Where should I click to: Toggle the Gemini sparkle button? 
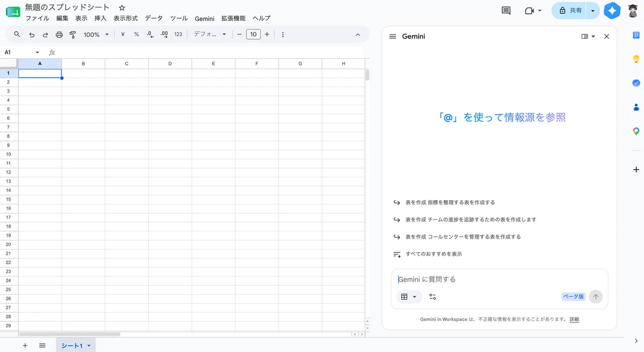[612, 11]
